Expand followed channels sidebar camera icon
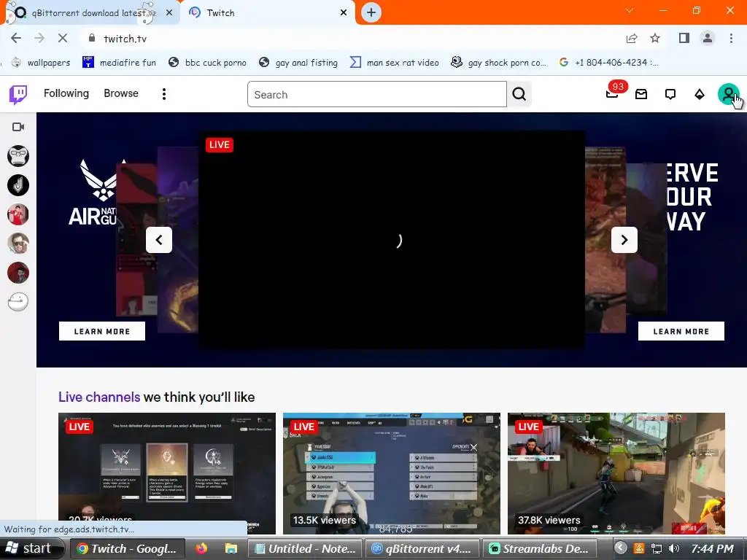Image resolution: width=747 pixels, height=560 pixels. [18, 127]
